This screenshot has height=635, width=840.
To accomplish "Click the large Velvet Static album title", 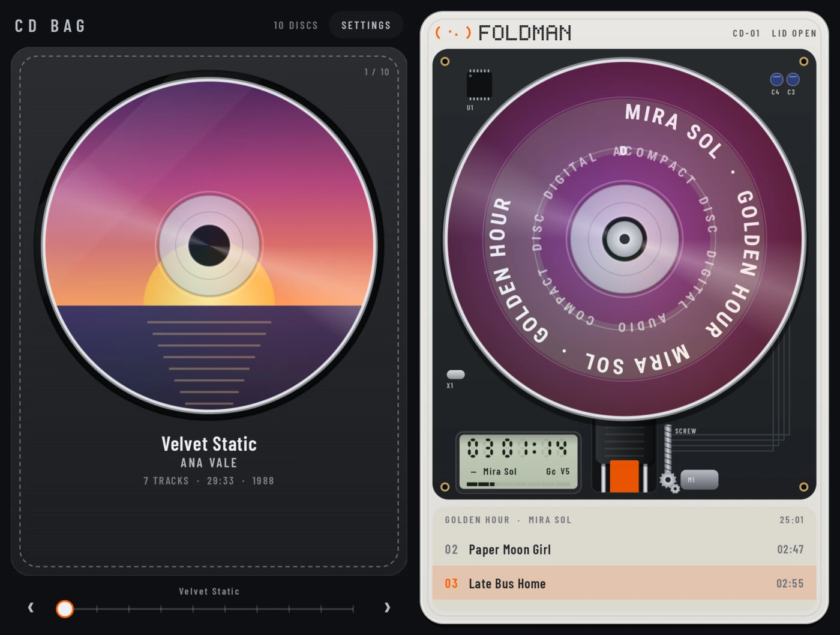I will pyautogui.click(x=209, y=444).
